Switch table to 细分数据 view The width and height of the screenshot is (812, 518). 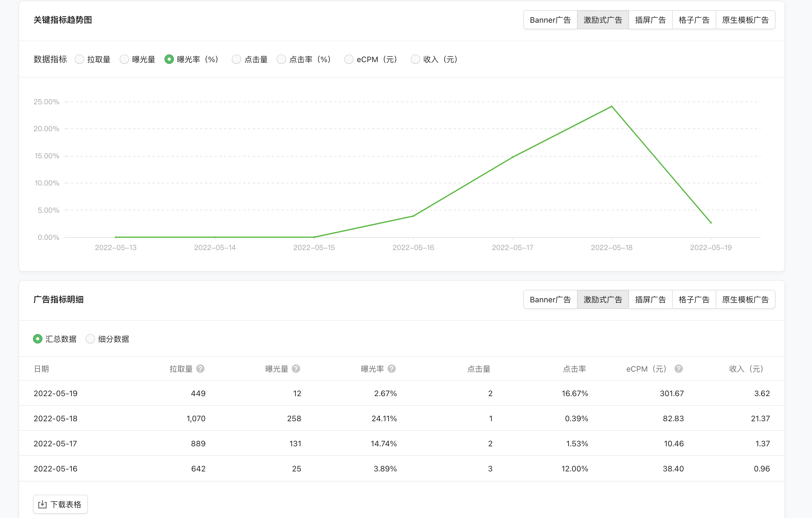(90, 339)
